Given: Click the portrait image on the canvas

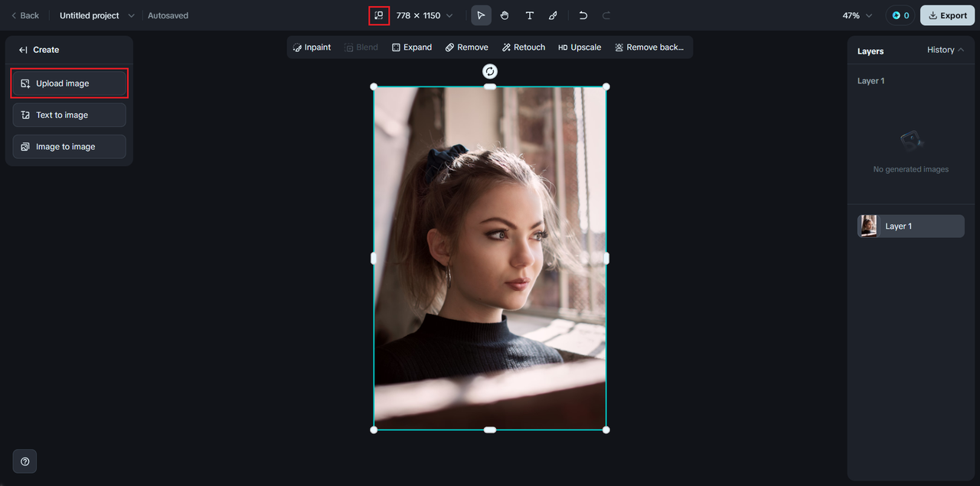Looking at the screenshot, I should pyautogui.click(x=490, y=258).
